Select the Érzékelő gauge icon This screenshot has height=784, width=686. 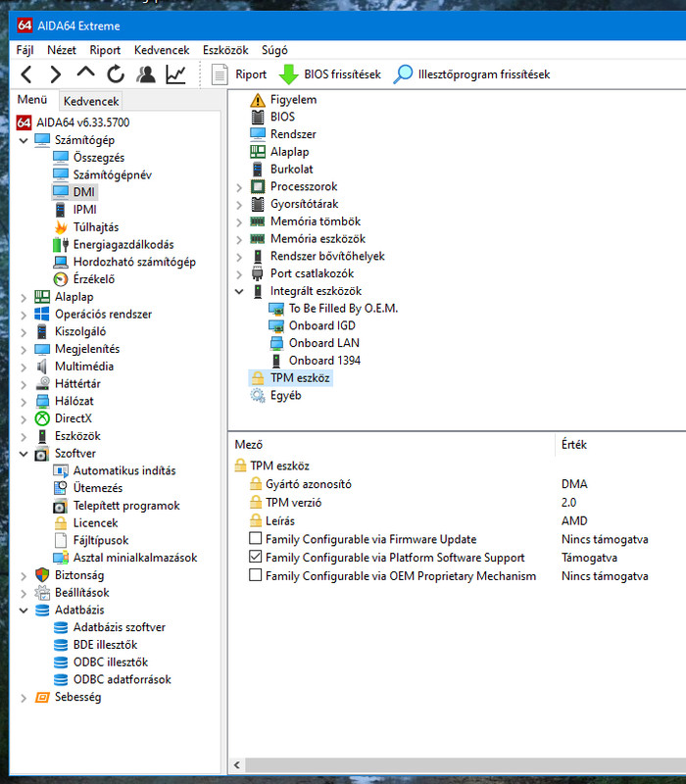pos(61,279)
